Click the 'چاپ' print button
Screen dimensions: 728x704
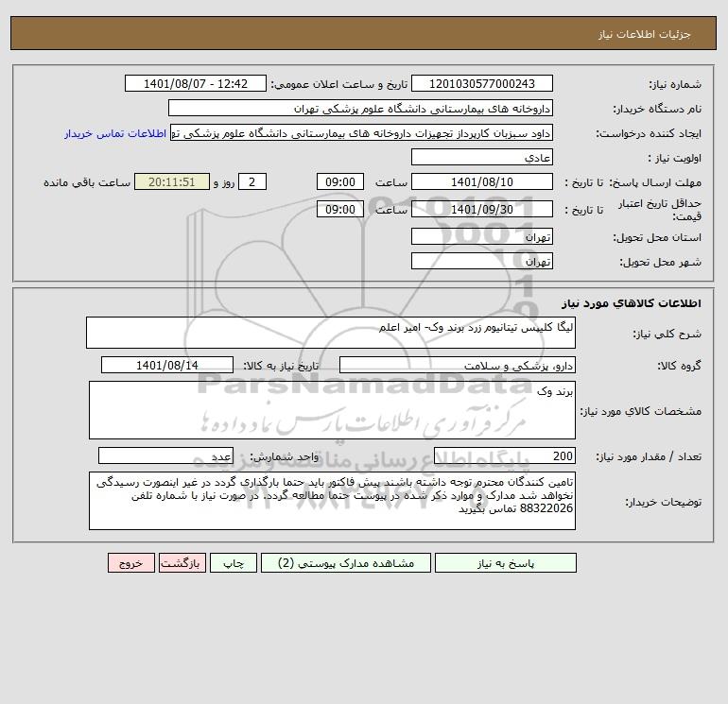coord(234,563)
